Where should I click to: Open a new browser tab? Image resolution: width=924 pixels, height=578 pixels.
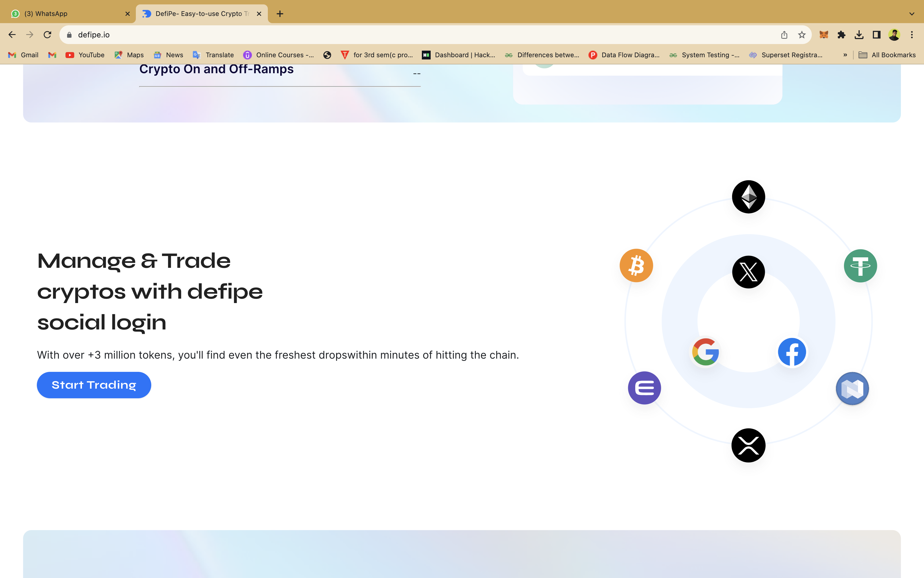tap(280, 14)
